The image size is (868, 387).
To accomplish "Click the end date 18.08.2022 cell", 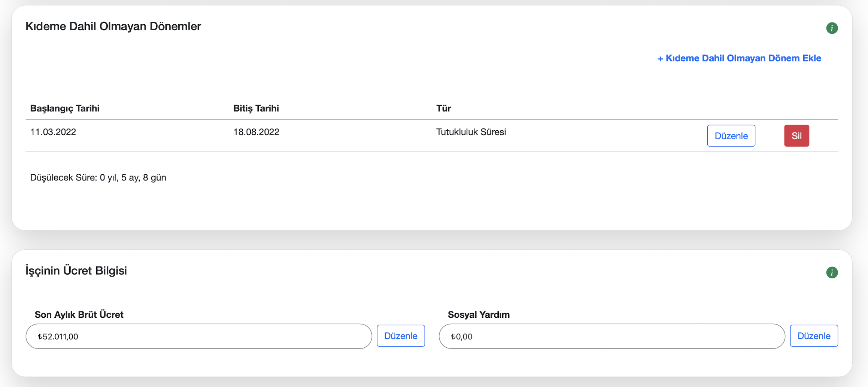I will [x=256, y=132].
